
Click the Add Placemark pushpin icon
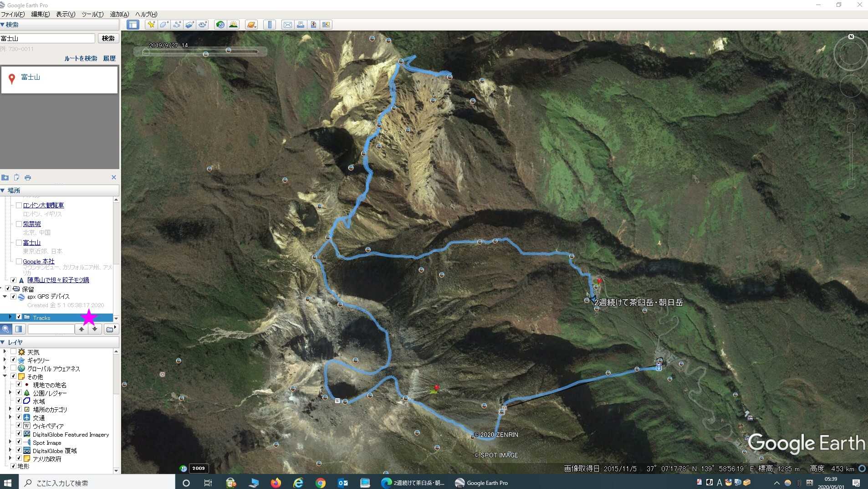pyautogui.click(x=151, y=25)
